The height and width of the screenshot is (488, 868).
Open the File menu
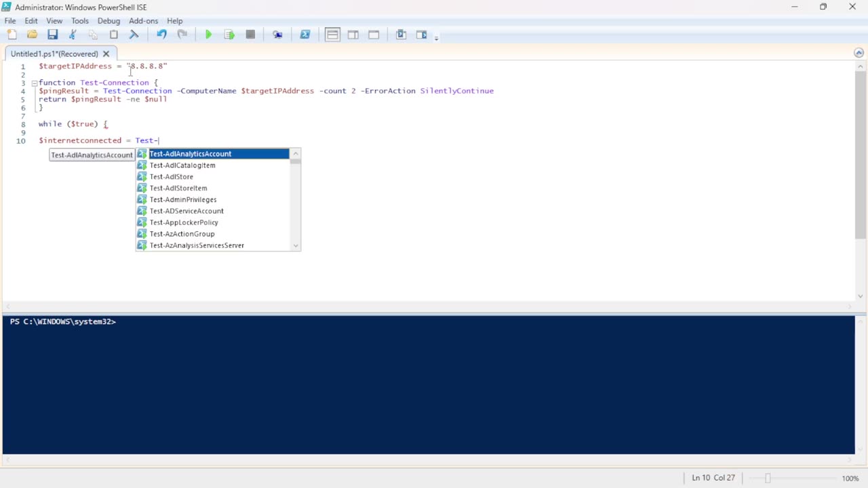click(10, 21)
